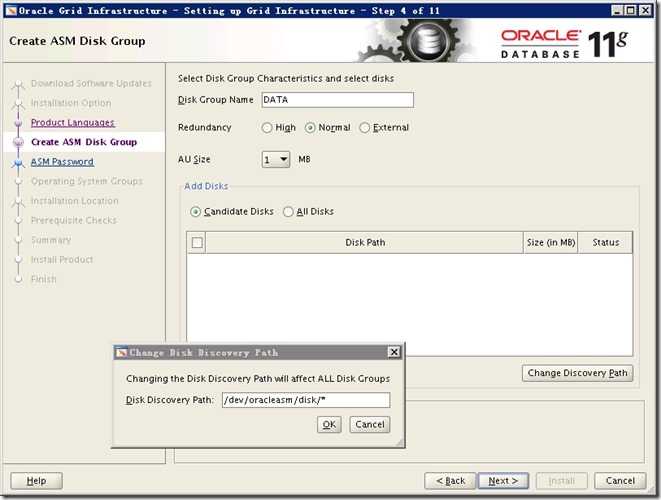Select High redundancy radio button
This screenshot has width=661, height=500.
pyautogui.click(x=267, y=128)
